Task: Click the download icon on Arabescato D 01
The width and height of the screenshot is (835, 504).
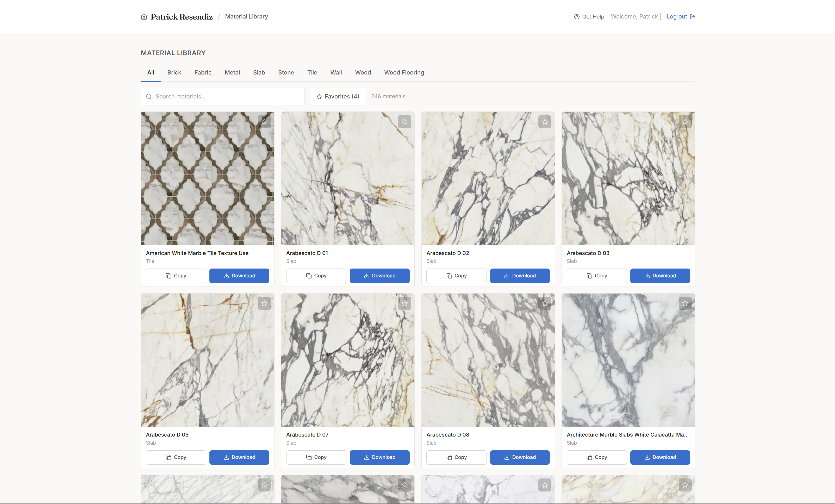Action: (366, 276)
